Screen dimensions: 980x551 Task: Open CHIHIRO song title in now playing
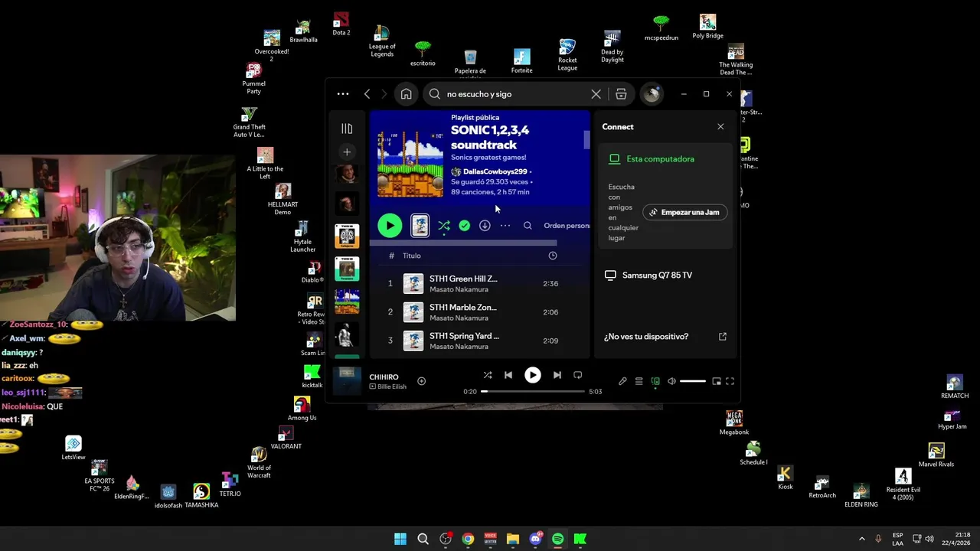(384, 377)
